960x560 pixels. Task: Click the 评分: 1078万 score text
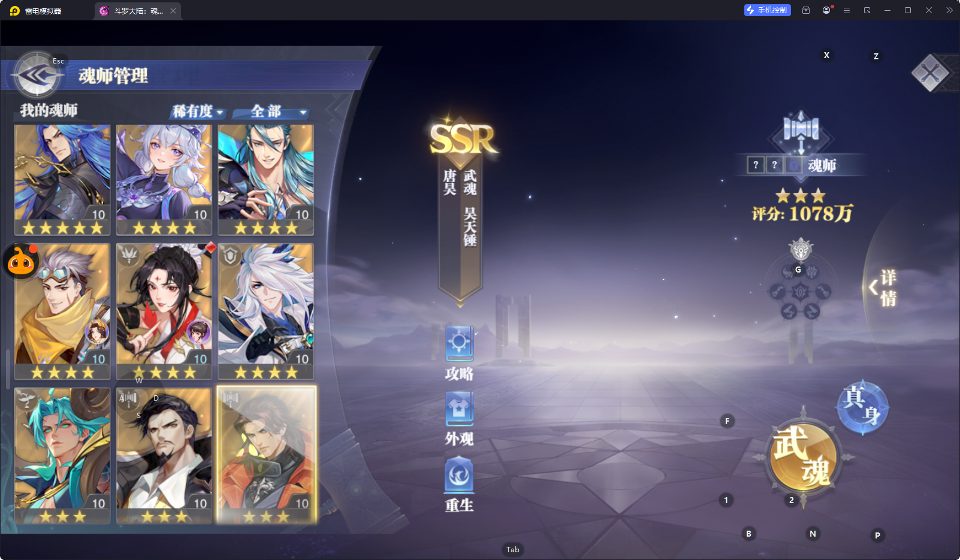point(802,214)
